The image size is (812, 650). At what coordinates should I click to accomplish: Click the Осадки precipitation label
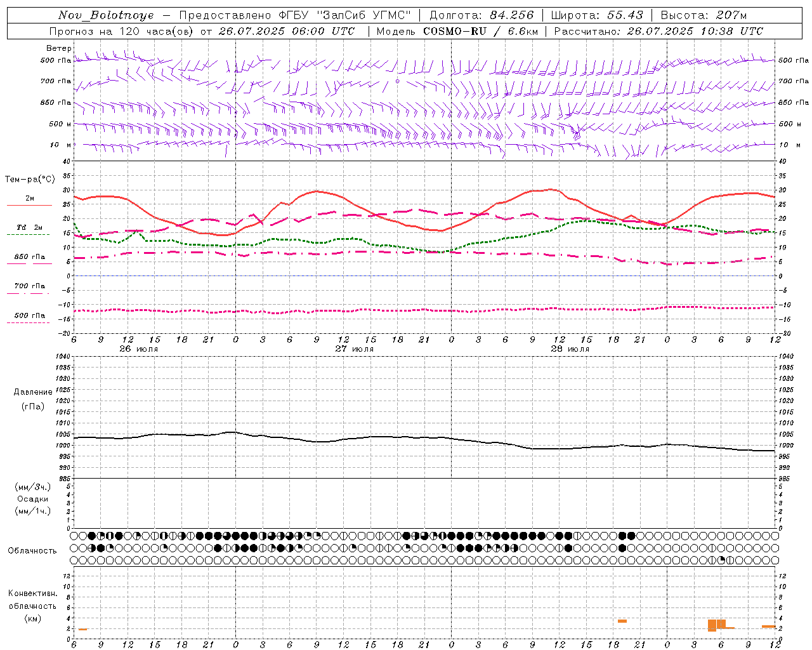[33, 499]
